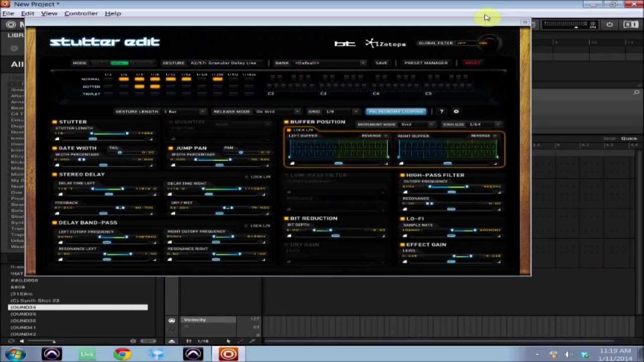Toggle the PALINDROME LOOPING button

click(x=396, y=112)
